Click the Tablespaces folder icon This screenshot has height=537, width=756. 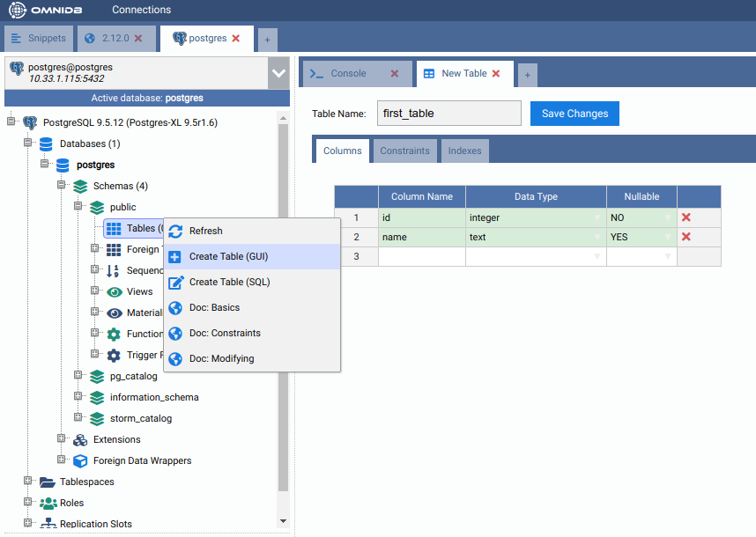(x=48, y=482)
